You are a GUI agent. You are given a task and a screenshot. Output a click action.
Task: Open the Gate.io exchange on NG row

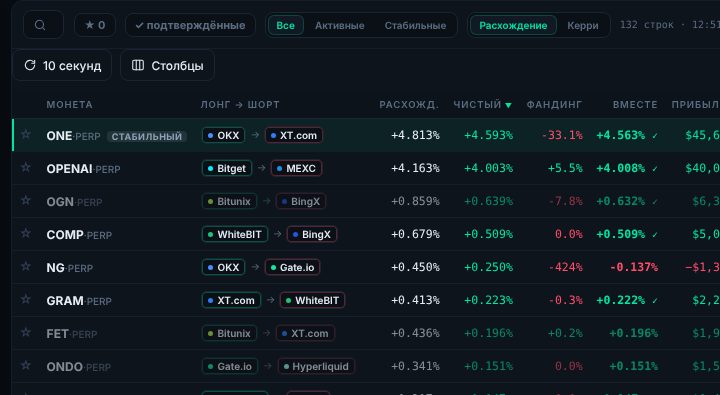292,267
